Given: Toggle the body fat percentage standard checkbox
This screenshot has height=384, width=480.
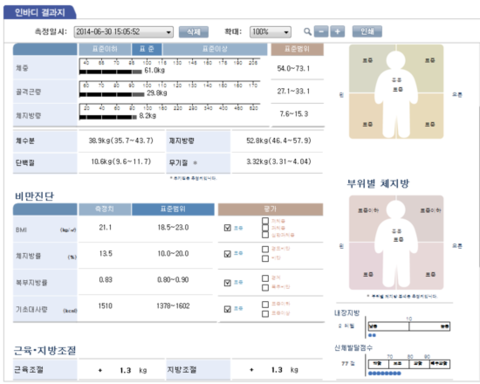Looking at the screenshot, I should pos(227,254).
